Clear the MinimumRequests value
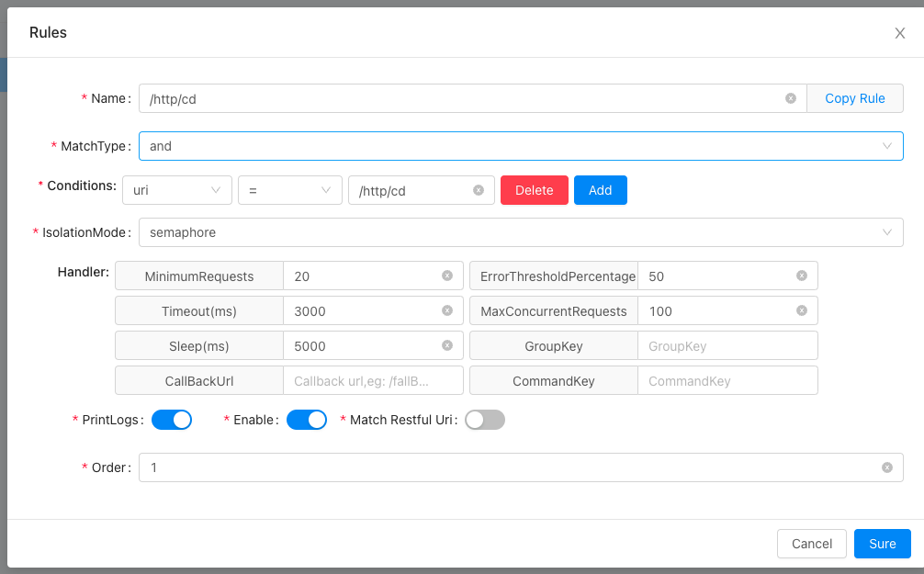This screenshot has width=924, height=574. (447, 276)
